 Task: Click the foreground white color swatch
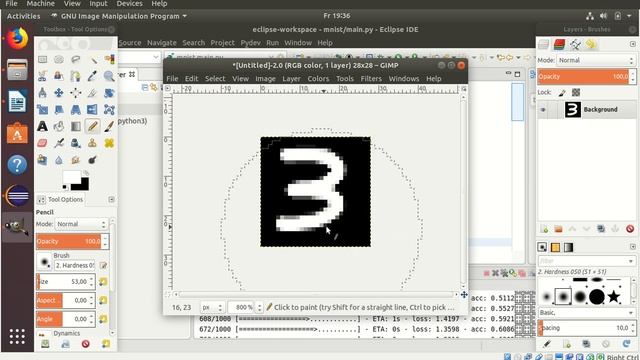click(x=71, y=178)
